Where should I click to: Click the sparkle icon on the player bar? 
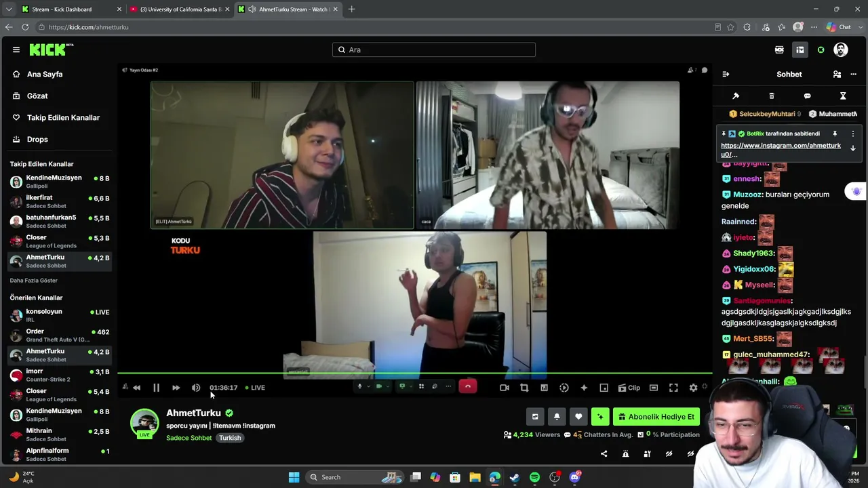coord(584,388)
